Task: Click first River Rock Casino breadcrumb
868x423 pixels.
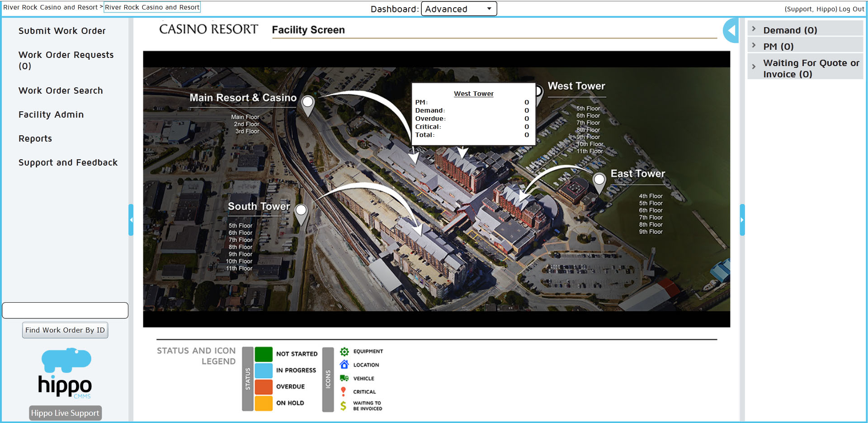Action: point(50,7)
